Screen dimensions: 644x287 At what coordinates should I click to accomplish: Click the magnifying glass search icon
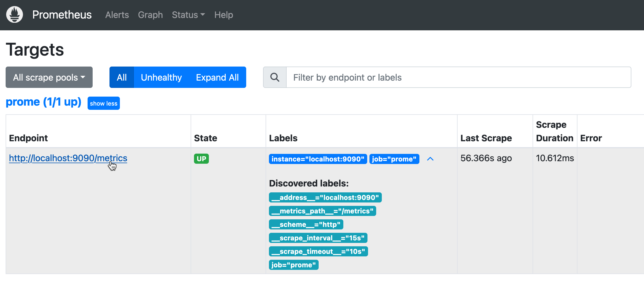point(275,77)
